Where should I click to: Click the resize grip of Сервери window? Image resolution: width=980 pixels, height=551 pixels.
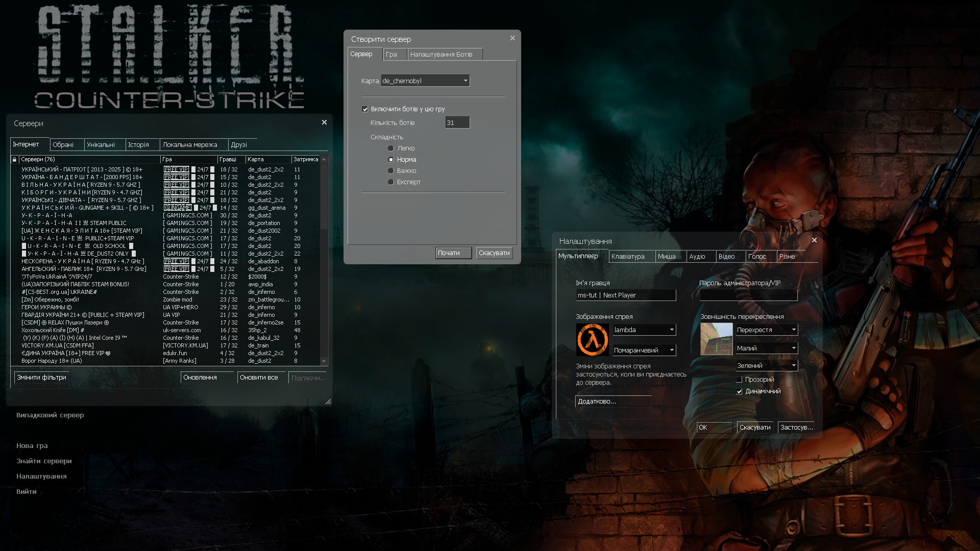coord(328,402)
